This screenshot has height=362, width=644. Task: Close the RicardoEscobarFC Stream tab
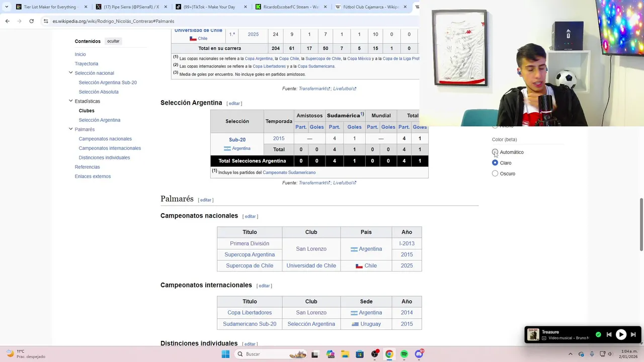[325, 7]
